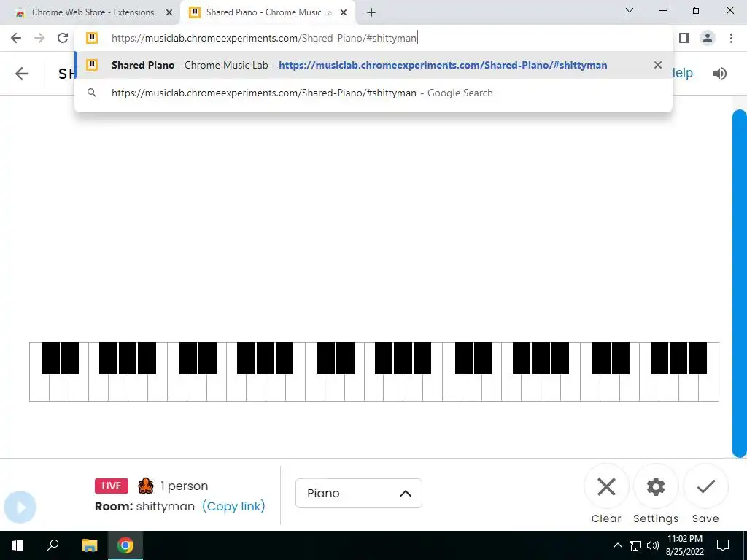
Task: Open the Piano instrument dropdown
Action: point(359,494)
